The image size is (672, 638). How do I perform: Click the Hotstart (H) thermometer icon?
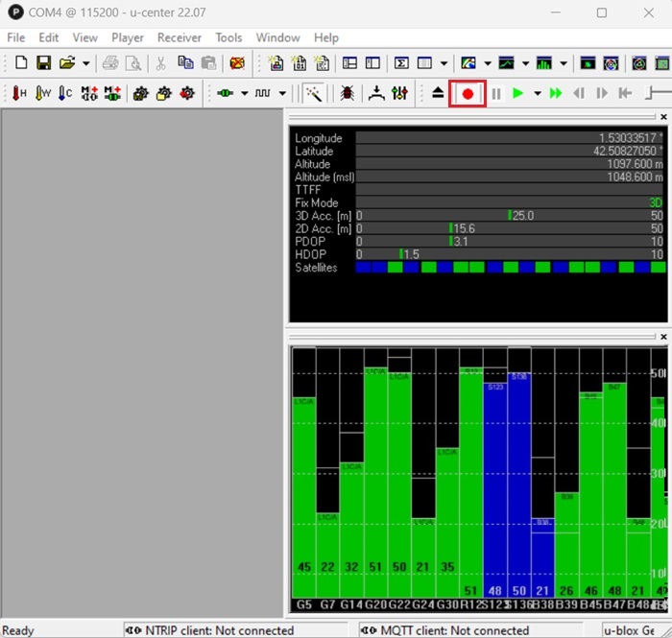(x=19, y=93)
